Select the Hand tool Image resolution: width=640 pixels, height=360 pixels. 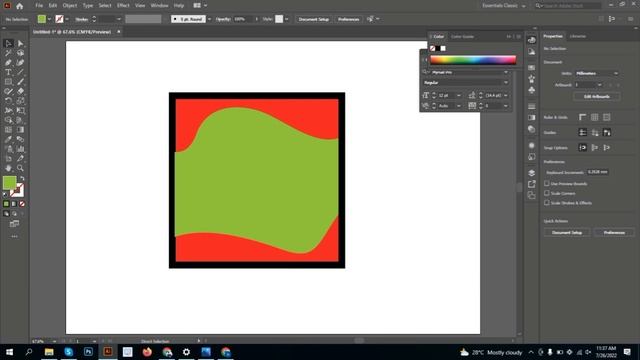[x=8, y=168]
